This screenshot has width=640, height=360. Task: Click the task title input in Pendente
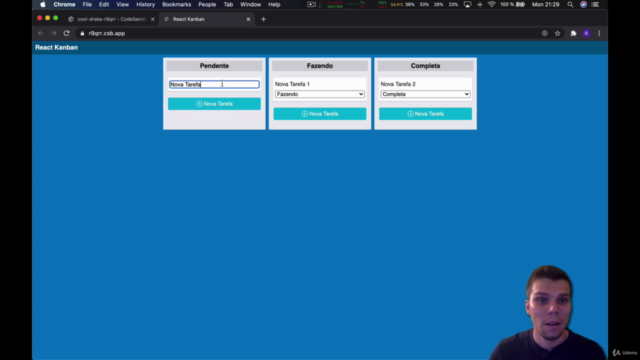coord(214,84)
